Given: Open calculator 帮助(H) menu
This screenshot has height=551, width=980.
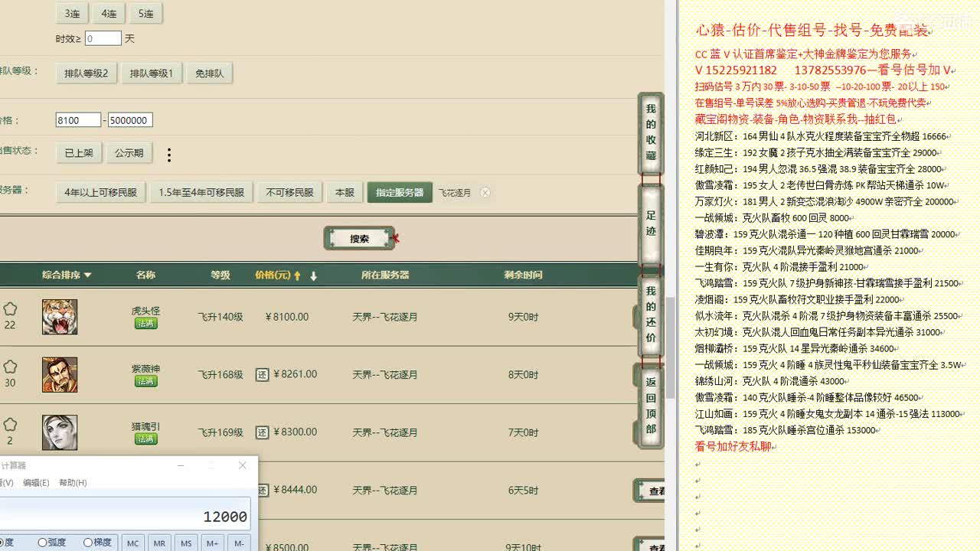Looking at the screenshot, I should (73, 483).
